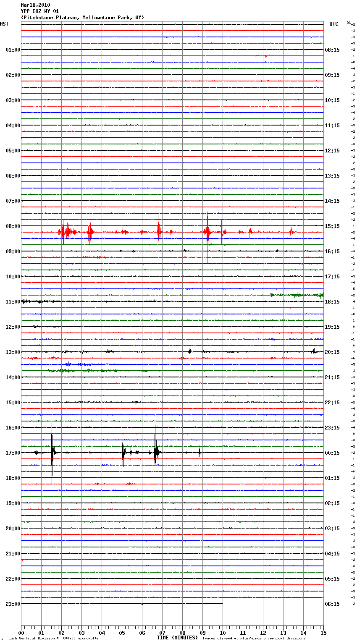357x644 pixels.
Task: Click the TIME (MINUTES) axis label
Action: [177, 638]
